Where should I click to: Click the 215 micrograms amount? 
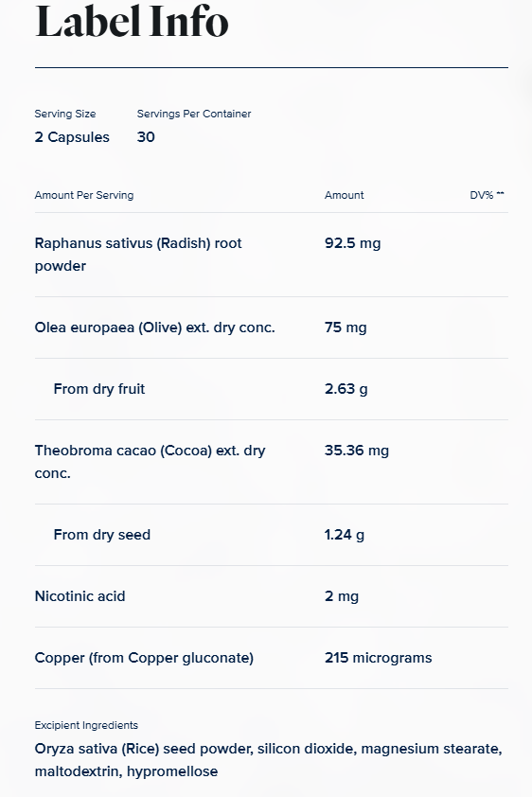click(379, 658)
